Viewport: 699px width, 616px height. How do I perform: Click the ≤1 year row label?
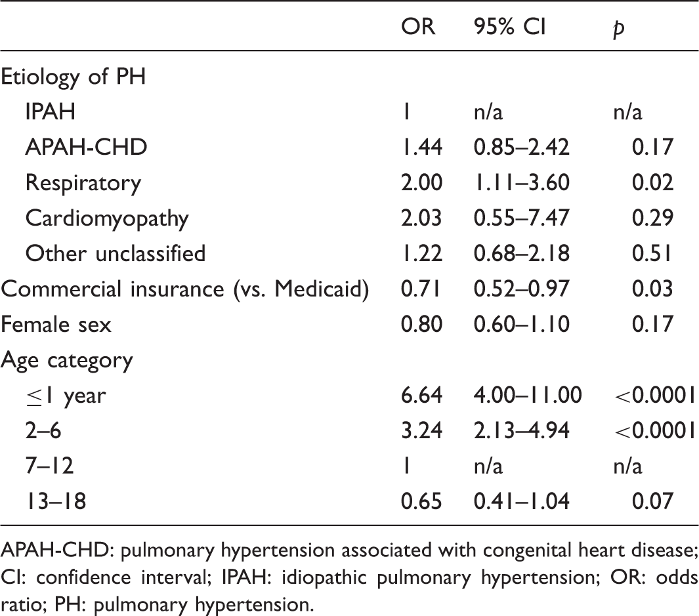[x=66, y=396]
